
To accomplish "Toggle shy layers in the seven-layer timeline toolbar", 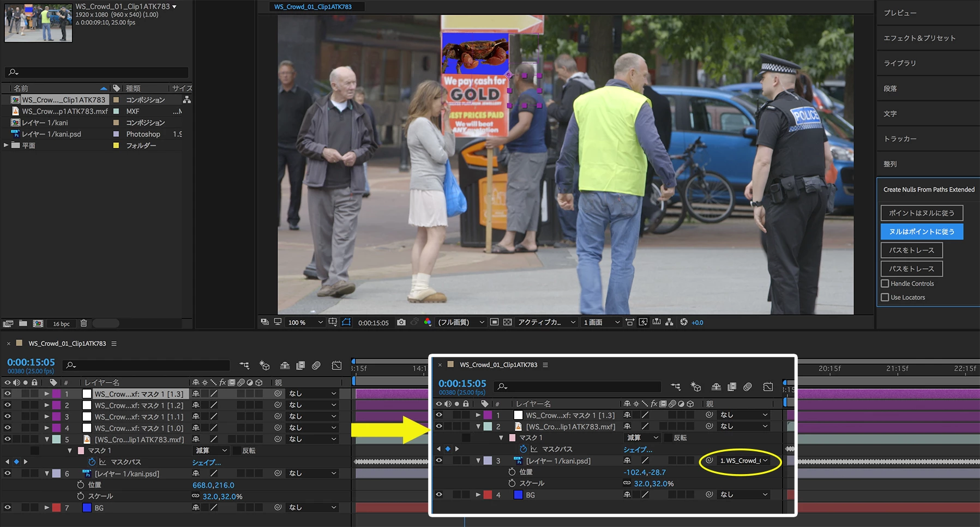I will pyautogui.click(x=285, y=365).
